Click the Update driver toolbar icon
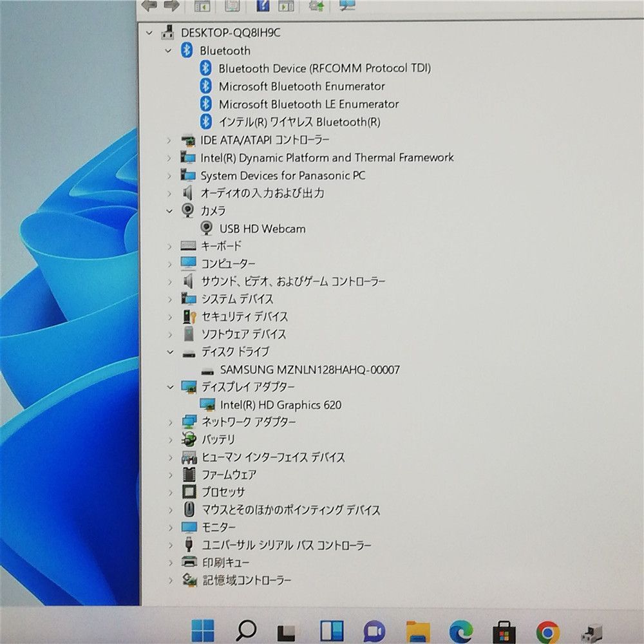 click(316, 5)
